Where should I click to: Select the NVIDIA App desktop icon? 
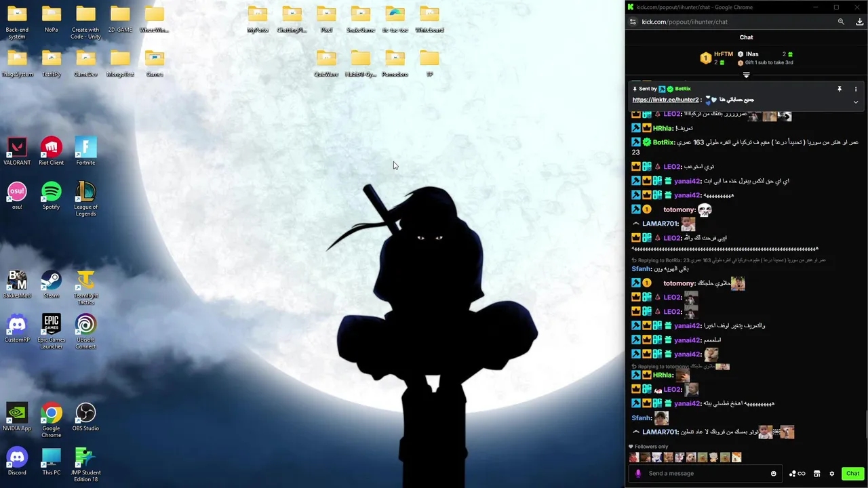(17, 418)
